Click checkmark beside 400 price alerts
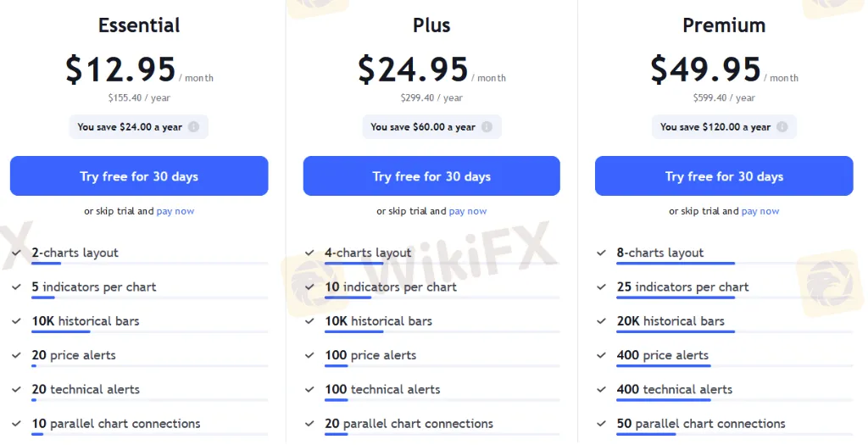Image resolution: width=868 pixels, height=445 pixels. [x=602, y=355]
